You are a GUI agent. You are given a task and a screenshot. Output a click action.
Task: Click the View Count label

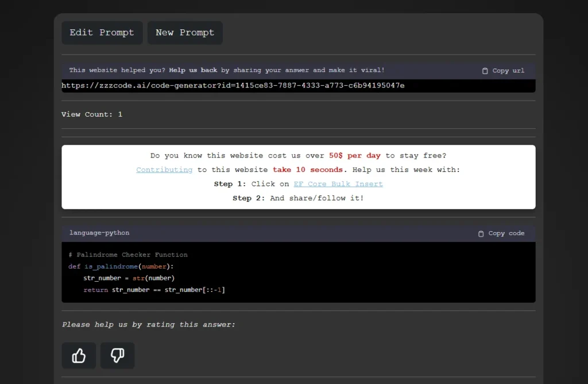coord(88,114)
